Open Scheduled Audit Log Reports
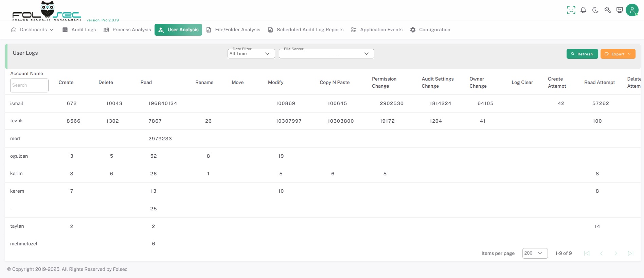Image resolution: width=644 pixels, height=278 pixels. 306,30
